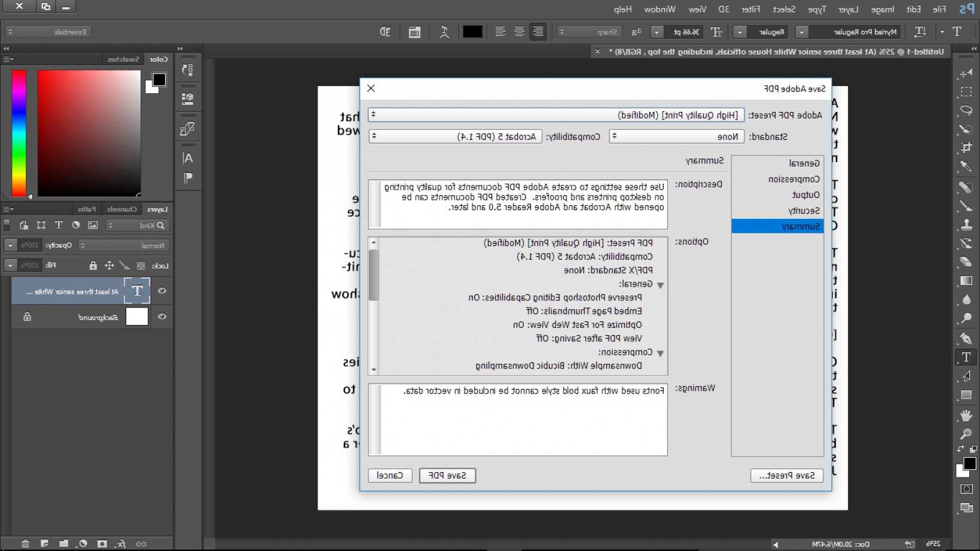This screenshot has width=980, height=551.
Task: Toggle text orientation icon in options bar
Action: (920, 32)
